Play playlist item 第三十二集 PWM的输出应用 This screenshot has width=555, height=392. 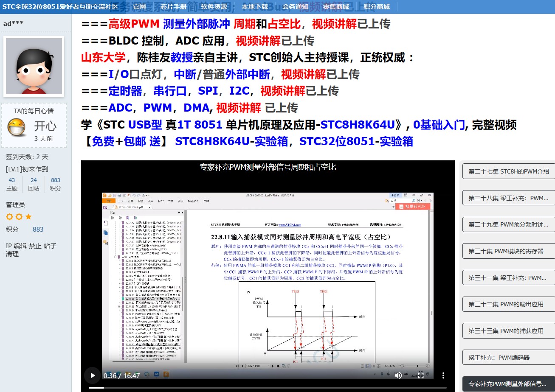[509, 304]
